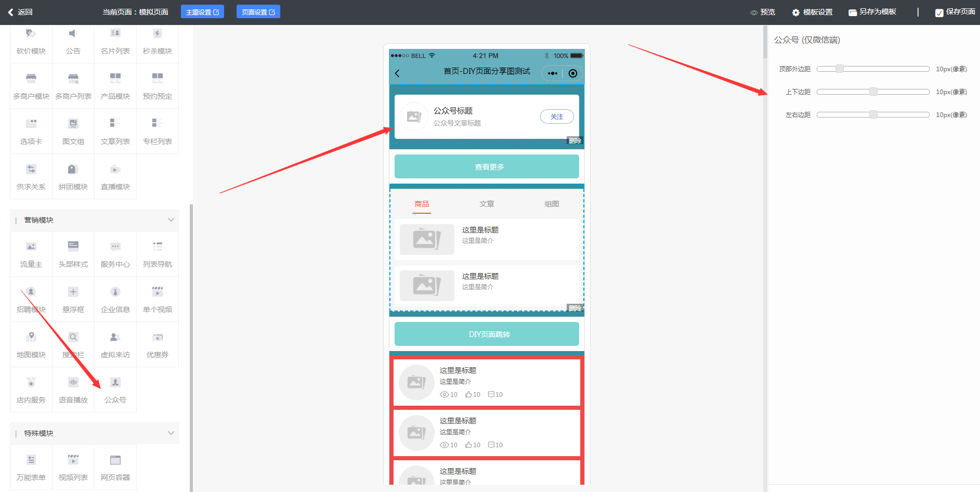
Task: Switch to the 组图 tab in preview
Action: tap(552, 204)
